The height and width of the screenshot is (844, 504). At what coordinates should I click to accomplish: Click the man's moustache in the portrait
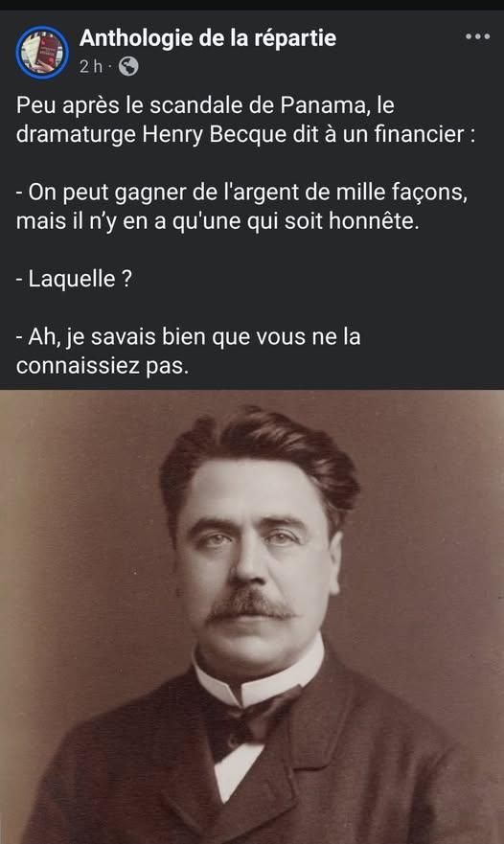(250, 605)
